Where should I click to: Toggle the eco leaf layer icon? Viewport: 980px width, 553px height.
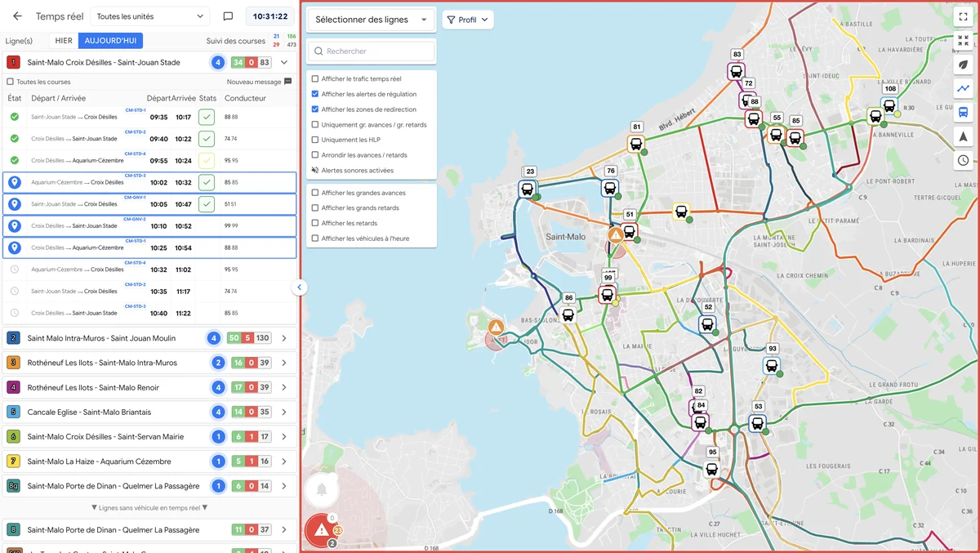pyautogui.click(x=964, y=65)
